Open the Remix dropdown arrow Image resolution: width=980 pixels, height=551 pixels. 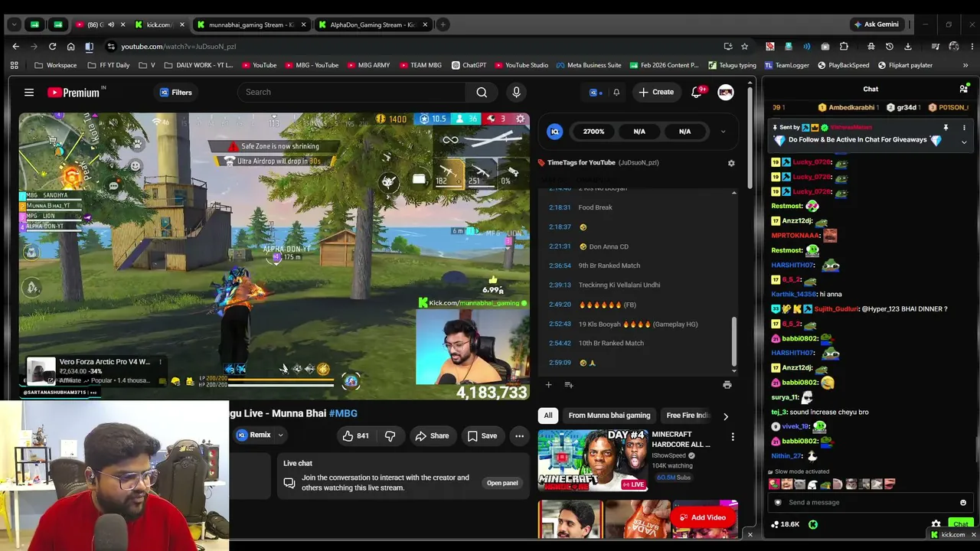(x=280, y=435)
